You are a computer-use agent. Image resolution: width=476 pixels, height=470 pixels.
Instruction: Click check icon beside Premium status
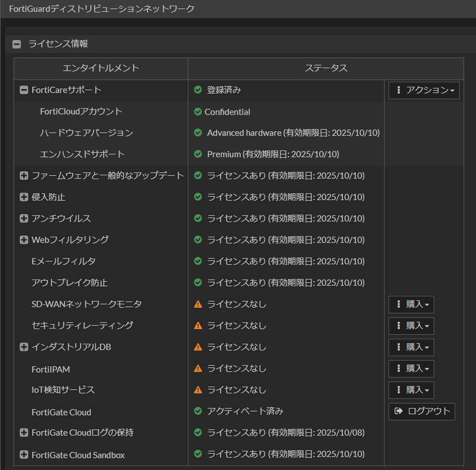point(198,154)
